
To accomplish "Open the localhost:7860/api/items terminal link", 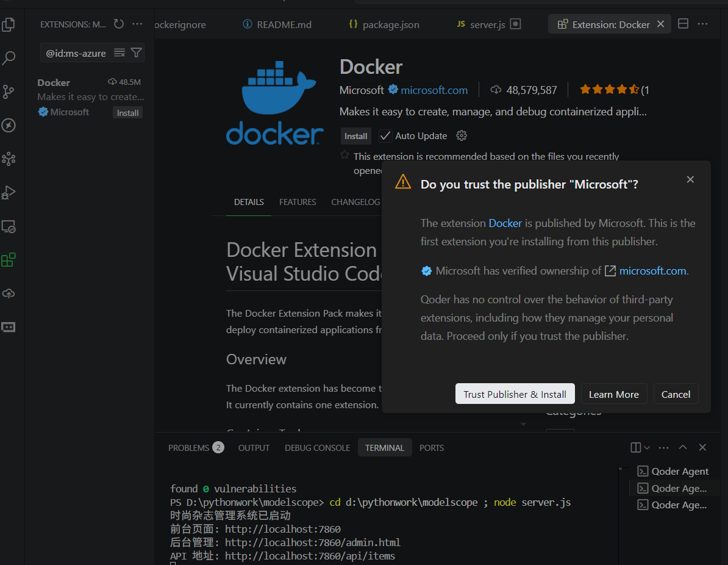I will [310, 556].
